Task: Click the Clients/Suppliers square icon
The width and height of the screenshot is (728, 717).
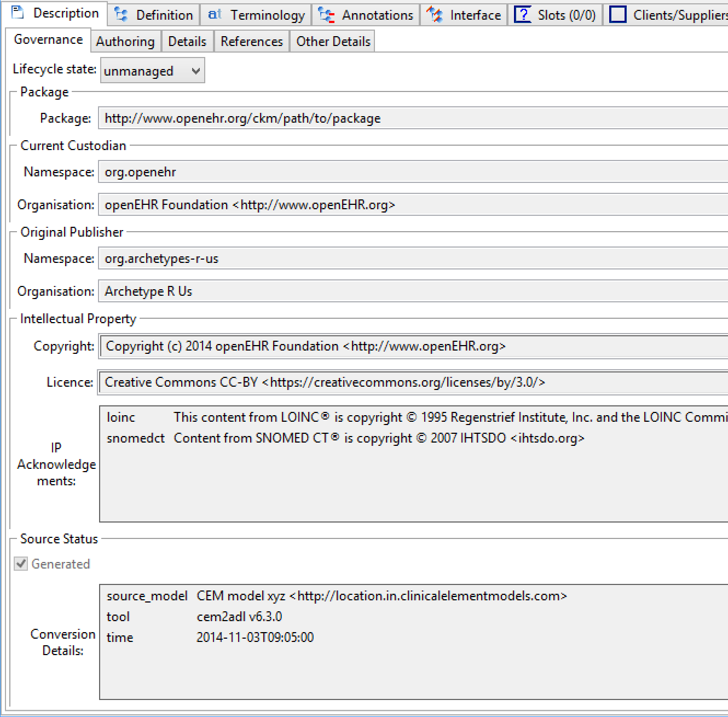Action: tap(617, 14)
